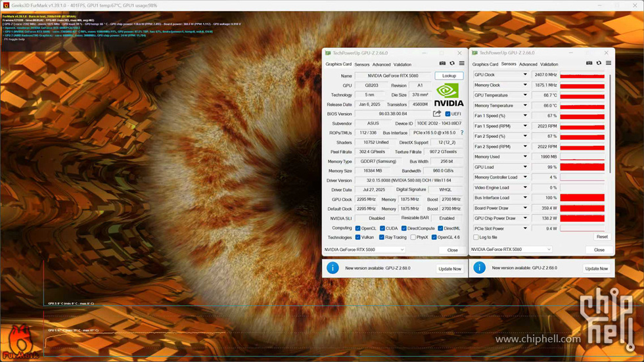
Task: Click Close button in left GPU-Z window
Action: tap(452, 250)
